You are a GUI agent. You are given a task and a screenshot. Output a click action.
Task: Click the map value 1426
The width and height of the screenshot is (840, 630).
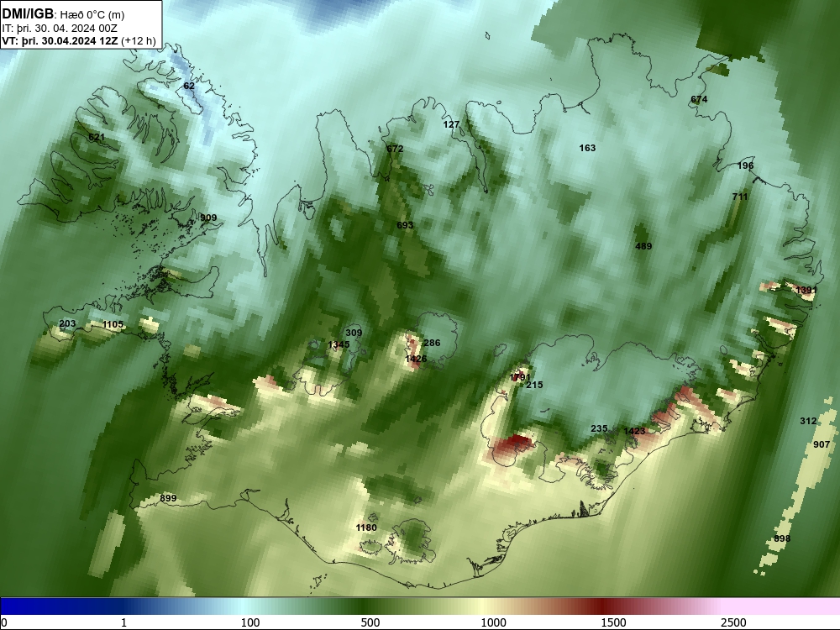pyautogui.click(x=416, y=359)
